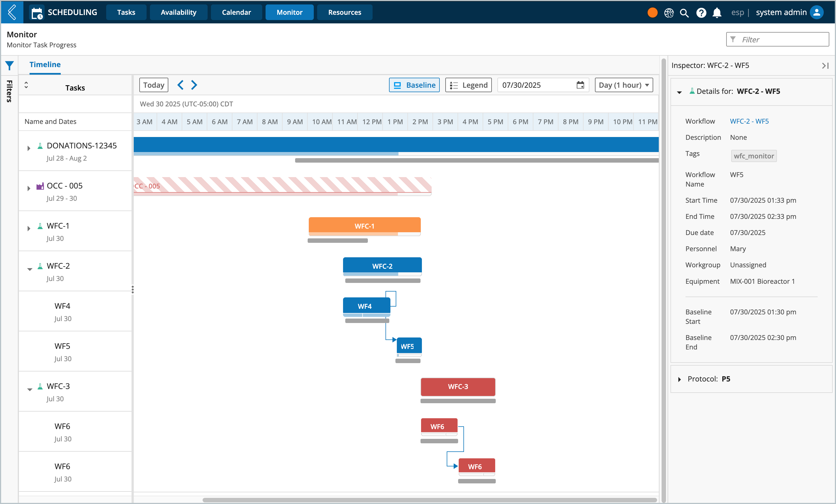The height and width of the screenshot is (504, 836).
Task: Go to next day with right arrow
Action: coord(194,85)
